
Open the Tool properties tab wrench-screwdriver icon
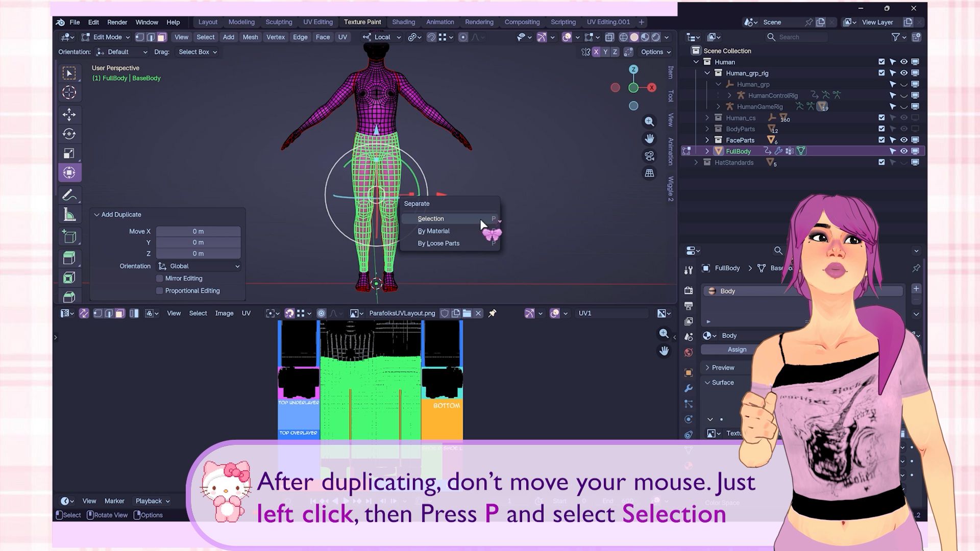pos(689,270)
